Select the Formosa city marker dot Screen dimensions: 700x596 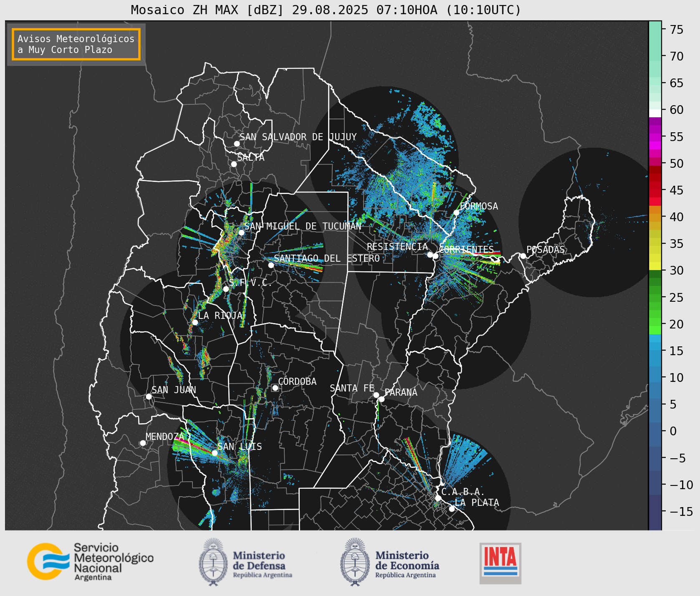(x=456, y=213)
